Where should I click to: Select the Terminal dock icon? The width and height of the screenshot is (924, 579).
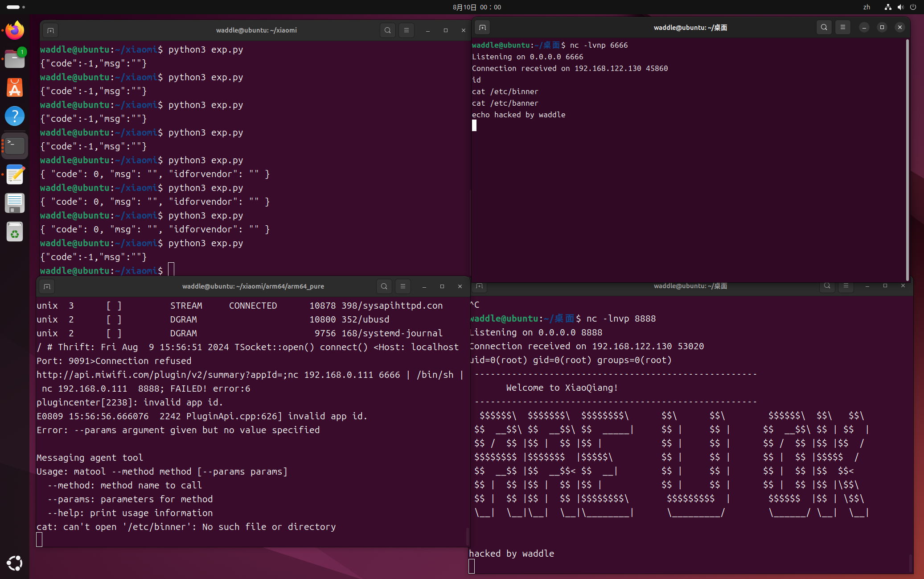(x=15, y=145)
